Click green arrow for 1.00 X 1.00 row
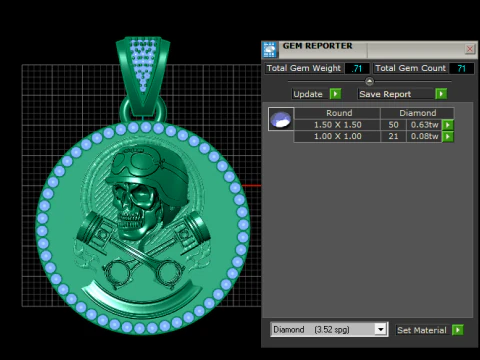Image resolution: width=480 pixels, height=360 pixels. click(x=448, y=136)
